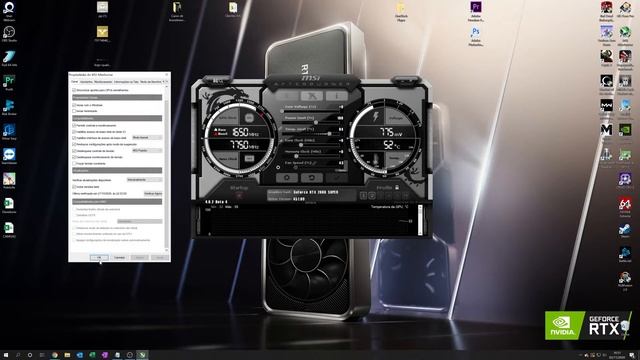Image resolution: width=640 pixels, height=360 pixels.
Task: Switch to the Geral tab
Action: coord(74,82)
